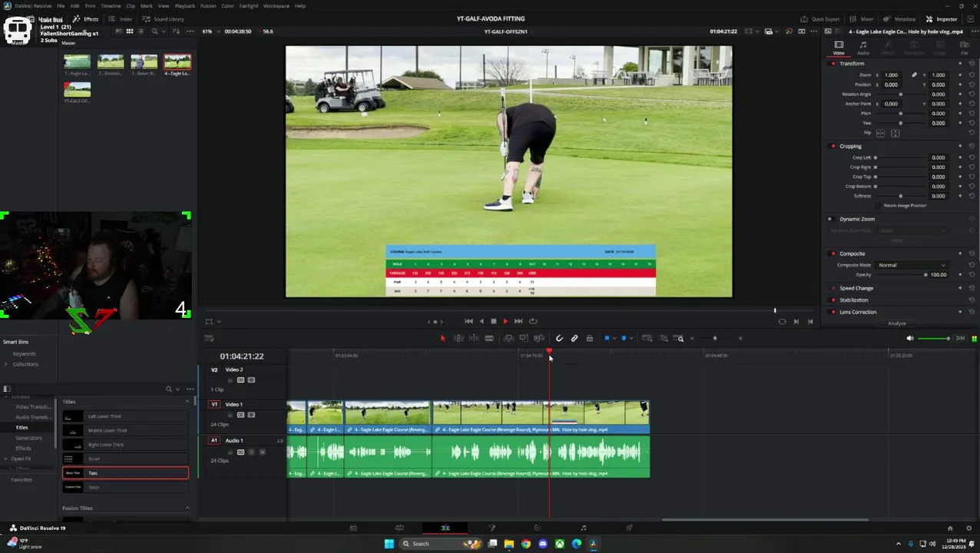Click the Flip horizontal icon
This screenshot has height=553, width=980.
click(x=881, y=133)
